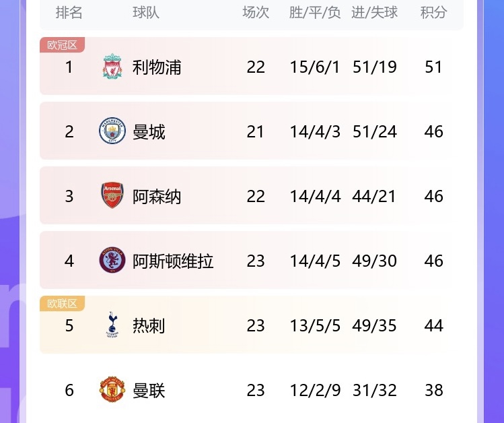Click the 欧冠区 zone badge
Screen dimensions: 504x423
pyautogui.click(x=62, y=45)
